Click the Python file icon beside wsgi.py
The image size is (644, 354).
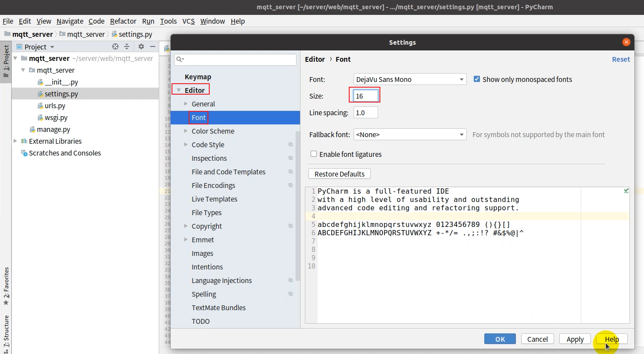[x=41, y=117]
